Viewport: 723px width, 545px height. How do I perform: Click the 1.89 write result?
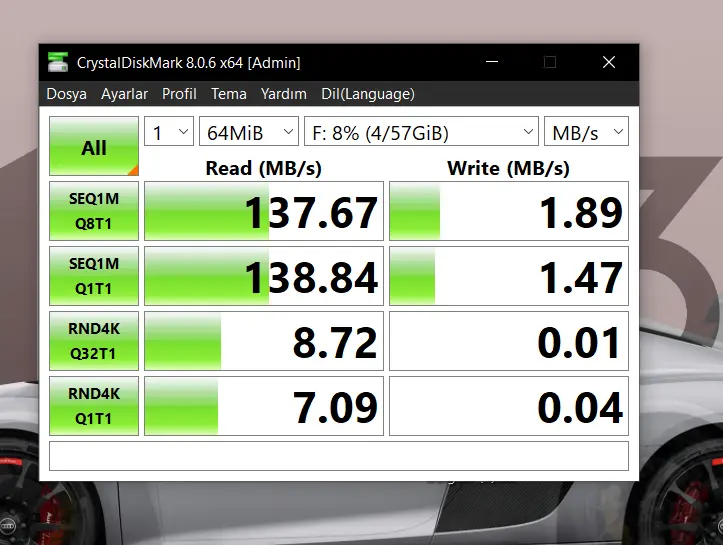[509, 211]
